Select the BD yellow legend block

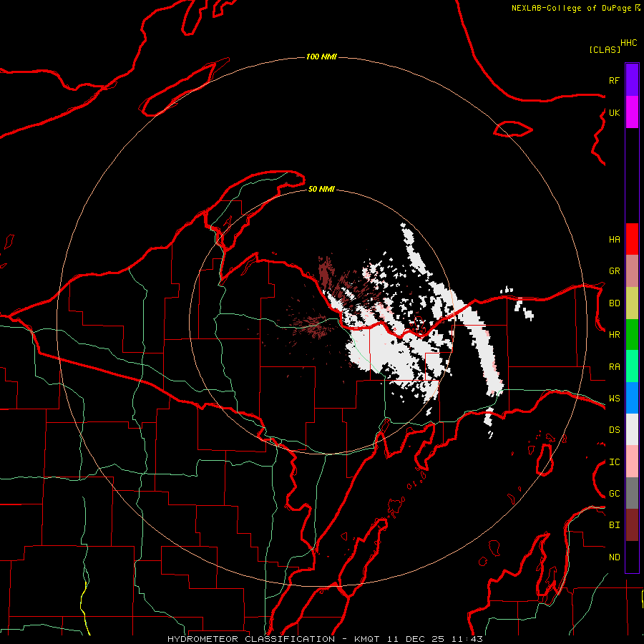pyautogui.click(x=632, y=303)
